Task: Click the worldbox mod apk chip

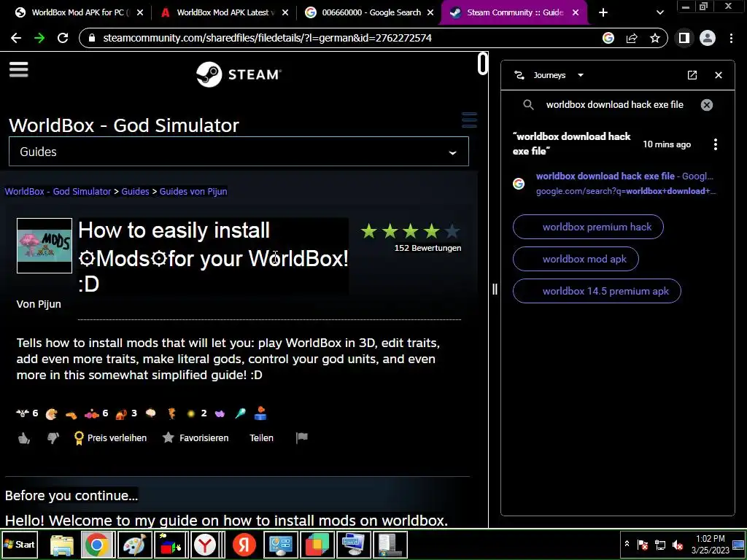Action: tap(576, 259)
